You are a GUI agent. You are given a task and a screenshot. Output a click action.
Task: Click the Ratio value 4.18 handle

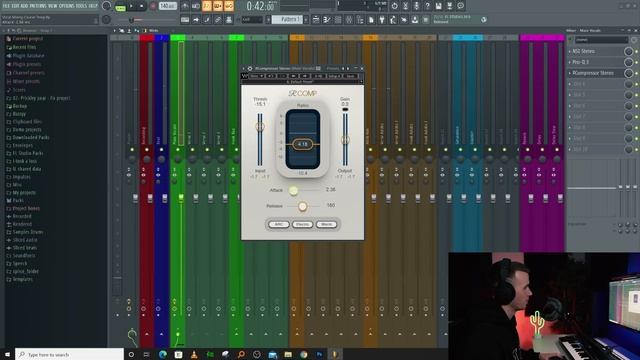click(x=302, y=144)
